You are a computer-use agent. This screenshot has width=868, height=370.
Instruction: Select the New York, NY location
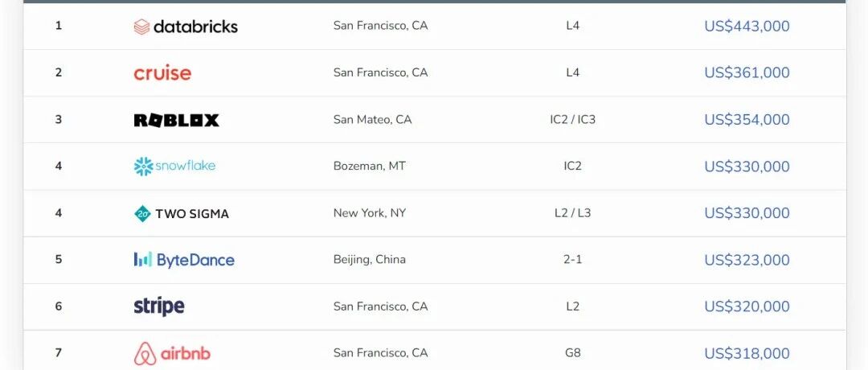point(369,213)
